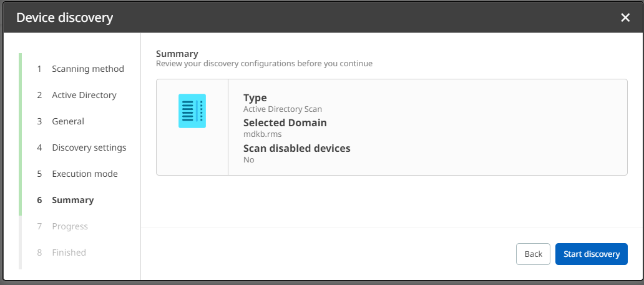Viewport: 644px width, 285px height.
Task: Open the Active Directory step
Action: coord(84,95)
